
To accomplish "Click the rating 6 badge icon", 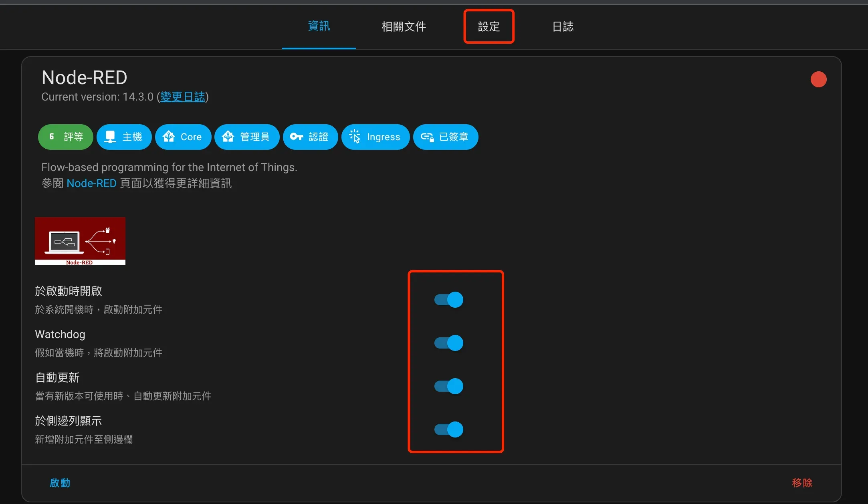I will pyautogui.click(x=52, y=137).
